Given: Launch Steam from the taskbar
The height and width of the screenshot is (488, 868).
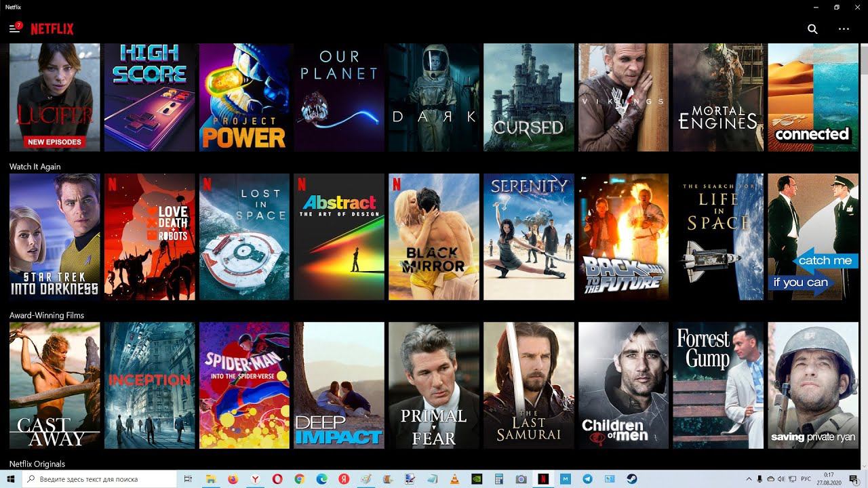Looking at the screenshot, I should tap(631, 479).
